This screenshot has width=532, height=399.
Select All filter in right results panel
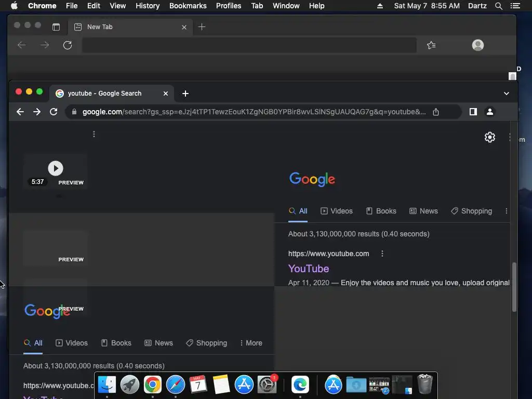[298, 211]
